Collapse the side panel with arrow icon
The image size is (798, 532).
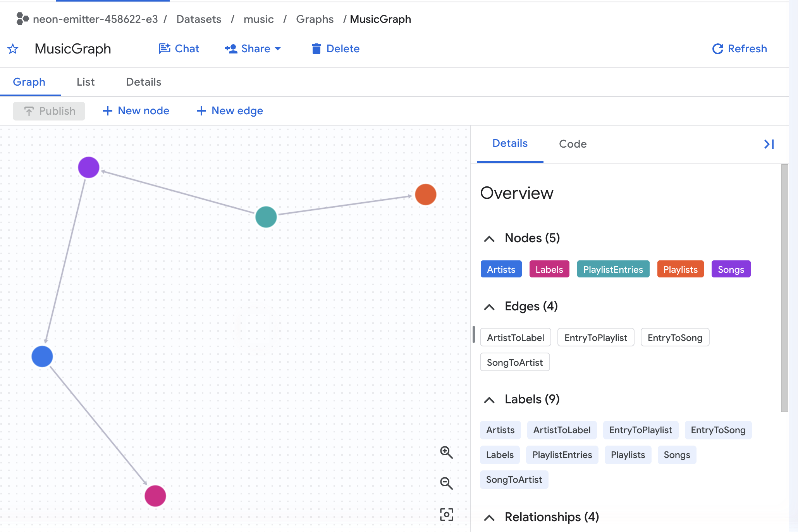pyautogui.click(x=769, y=144)
